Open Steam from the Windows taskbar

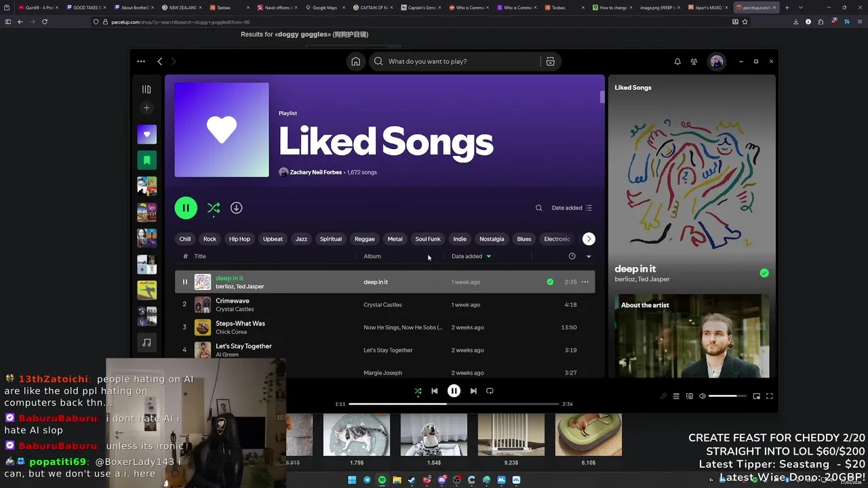412,480
